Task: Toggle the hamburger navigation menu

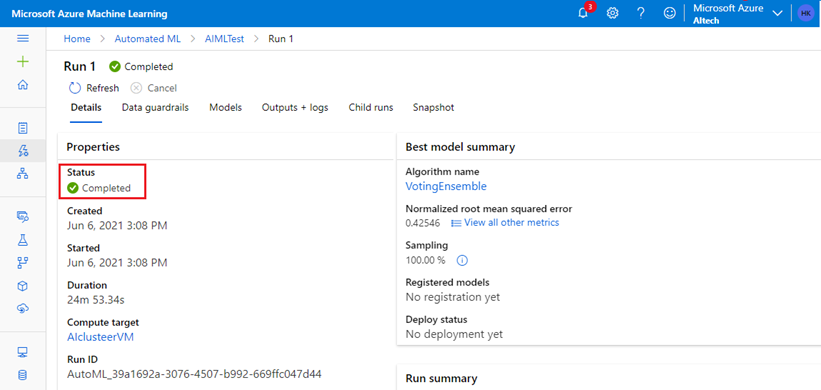Action: (23, 39)
